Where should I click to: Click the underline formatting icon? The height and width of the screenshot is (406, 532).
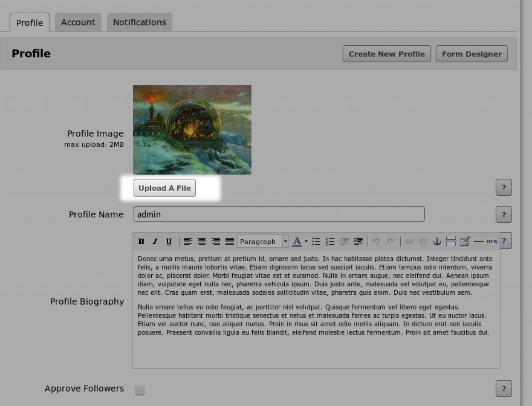click(169, 241)
